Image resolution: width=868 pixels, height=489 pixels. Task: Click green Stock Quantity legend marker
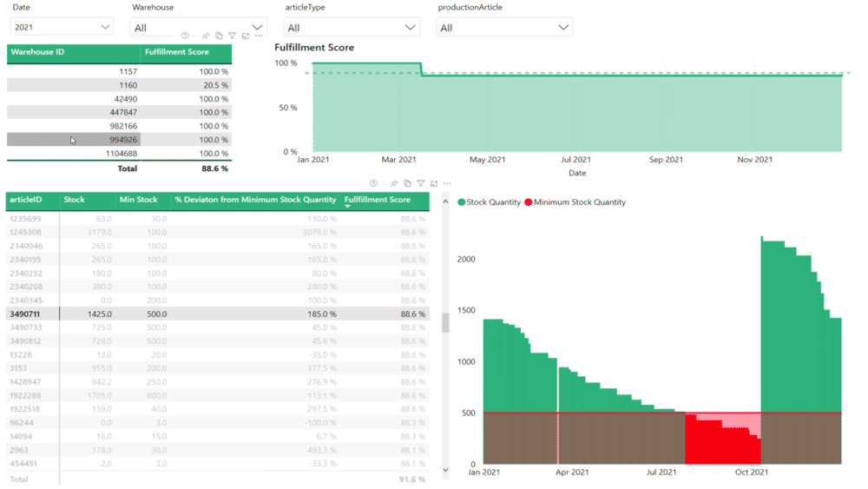pos(461,202)
